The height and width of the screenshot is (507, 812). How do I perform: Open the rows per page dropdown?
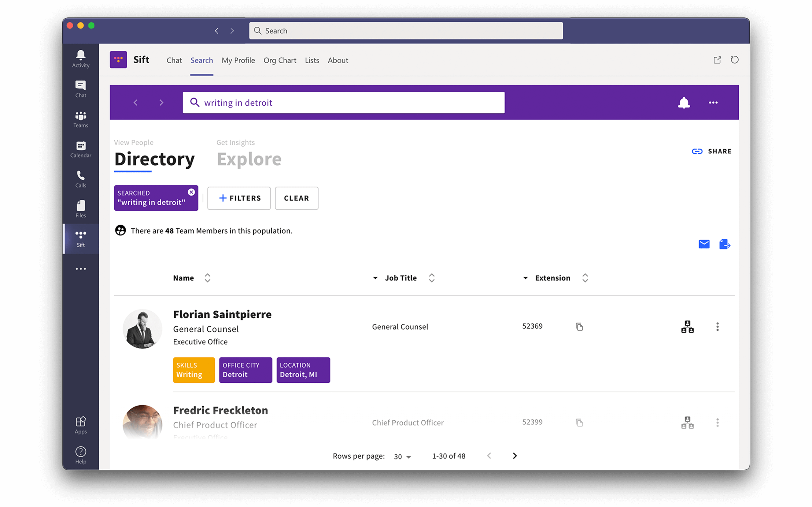pyautogui.click(x=402, y=456)
